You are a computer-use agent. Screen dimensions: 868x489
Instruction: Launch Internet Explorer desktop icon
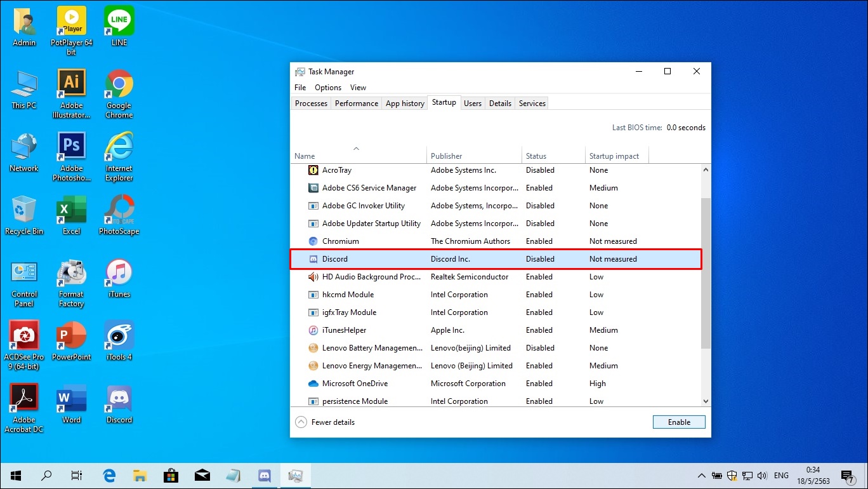click(x=119, y=157)
